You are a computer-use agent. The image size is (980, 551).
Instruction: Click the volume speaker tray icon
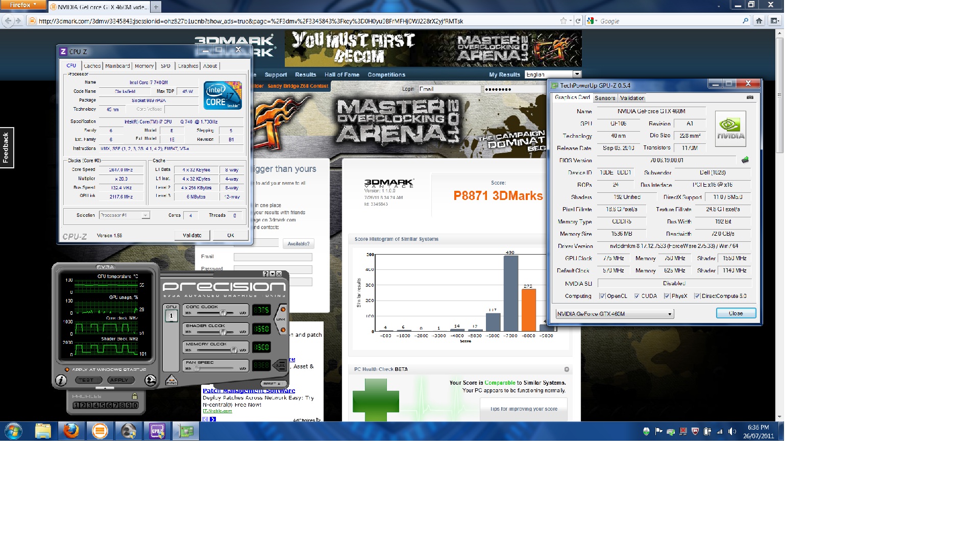(732, 432)
